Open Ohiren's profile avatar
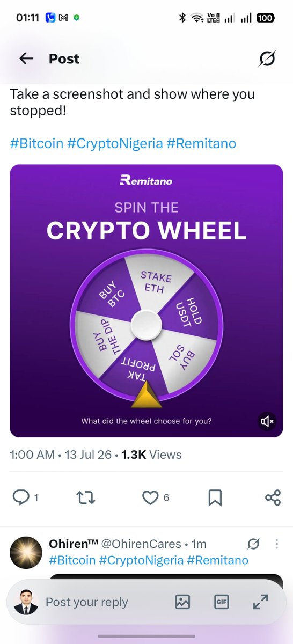Viewport: 293px width, 644px height. coord(26,553)
